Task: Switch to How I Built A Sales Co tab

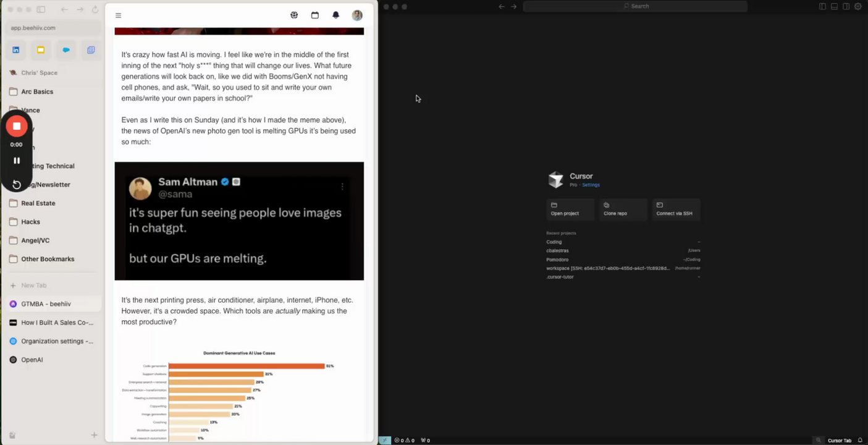Action: coord(53,323)
